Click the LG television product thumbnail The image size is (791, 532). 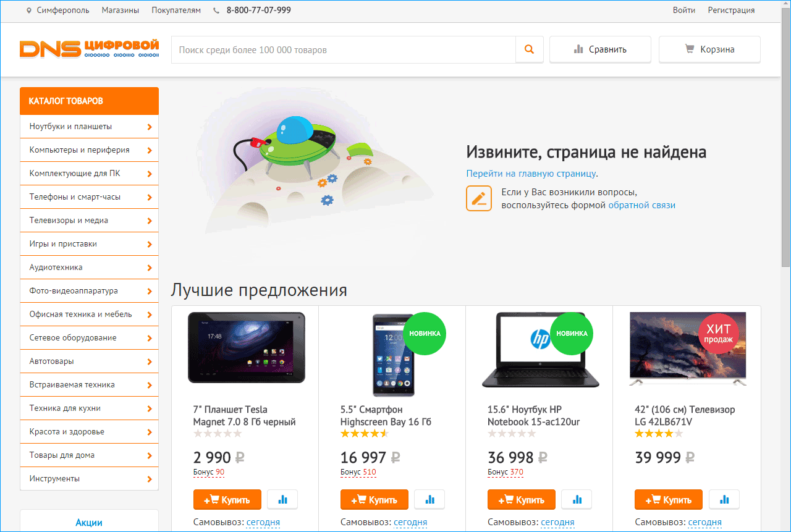click(687, 348)
